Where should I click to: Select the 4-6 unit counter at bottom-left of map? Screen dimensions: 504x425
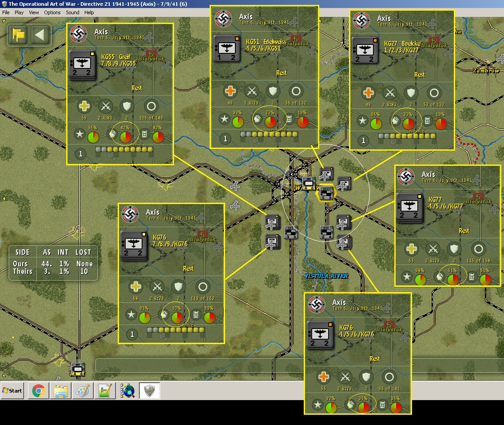point(77,369)
